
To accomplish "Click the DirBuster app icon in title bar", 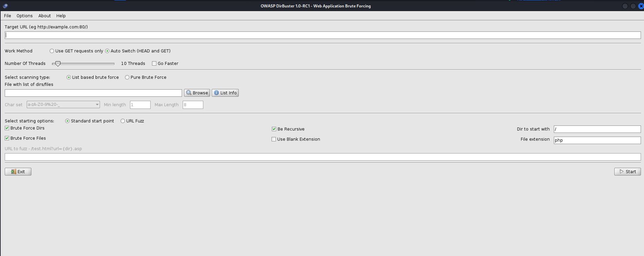I will [5, 6].
